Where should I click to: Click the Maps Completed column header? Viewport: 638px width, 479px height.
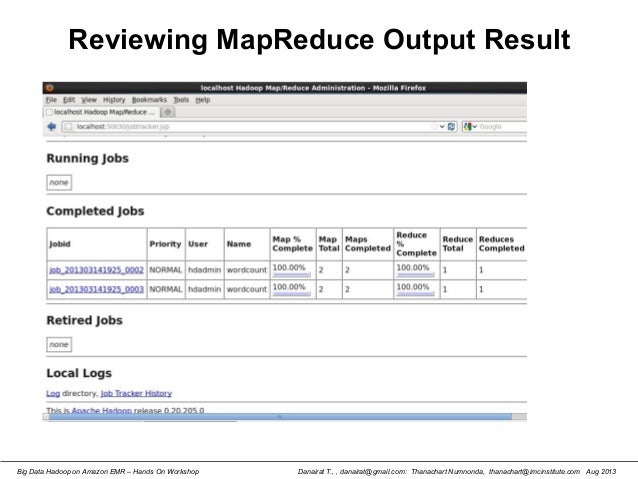368,244
